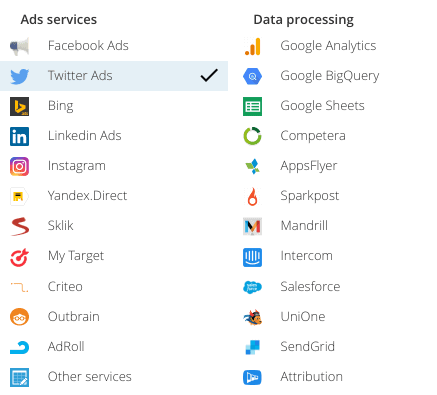Image resolution: width=437 pixels, height=395 pixels.
Task: Select the Intercom chat icon
Action: coord(252,257)
